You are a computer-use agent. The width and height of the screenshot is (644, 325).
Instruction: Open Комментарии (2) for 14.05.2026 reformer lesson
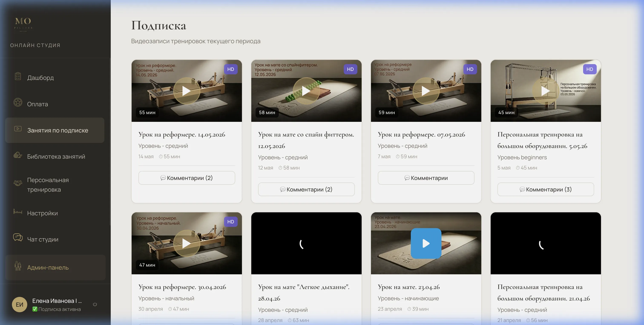pyautogui.click(x=187, y=178)
